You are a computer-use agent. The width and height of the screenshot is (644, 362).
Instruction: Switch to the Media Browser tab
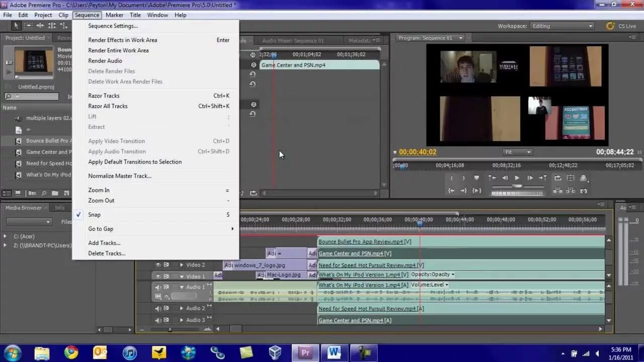[23, 208]
